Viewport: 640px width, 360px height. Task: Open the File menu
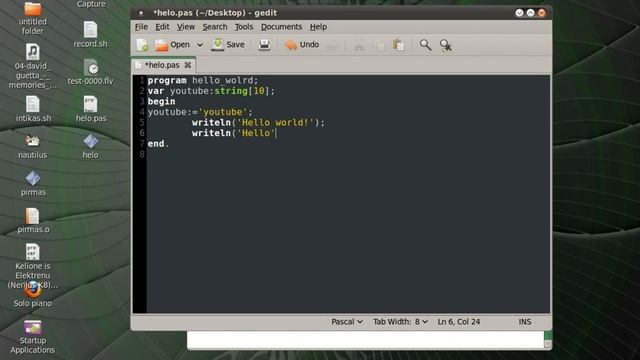141,27
